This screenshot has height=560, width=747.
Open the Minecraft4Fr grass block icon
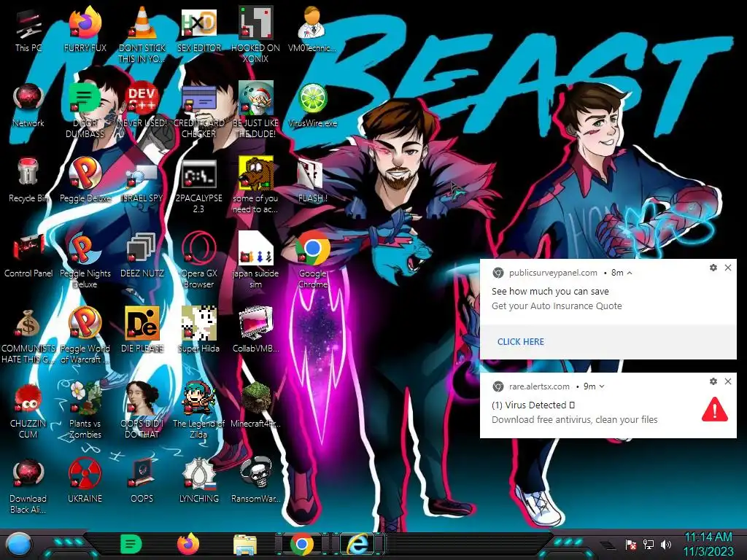coord(256,405)
